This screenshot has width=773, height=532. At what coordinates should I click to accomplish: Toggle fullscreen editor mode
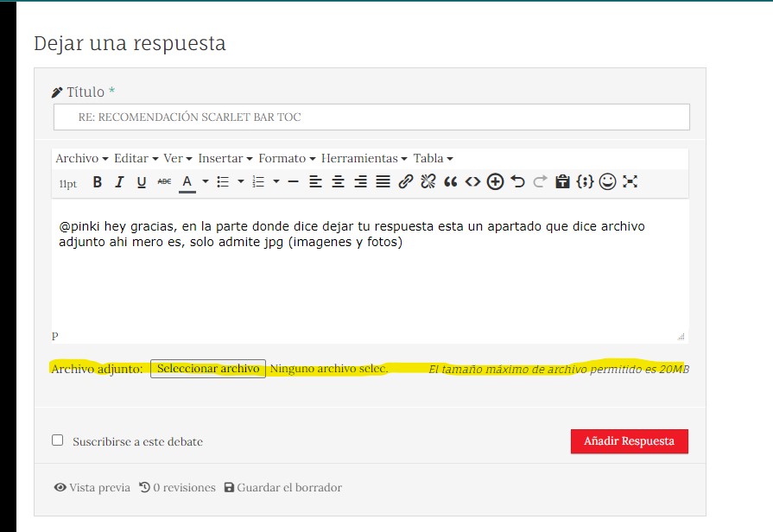point(630,182)
